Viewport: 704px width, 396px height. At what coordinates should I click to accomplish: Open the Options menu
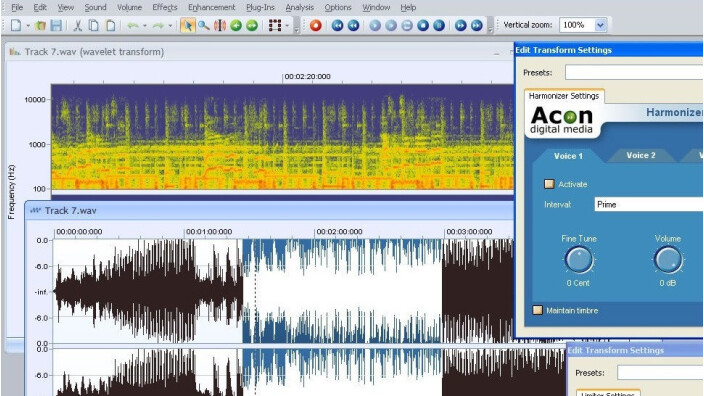tap(338, 7)
